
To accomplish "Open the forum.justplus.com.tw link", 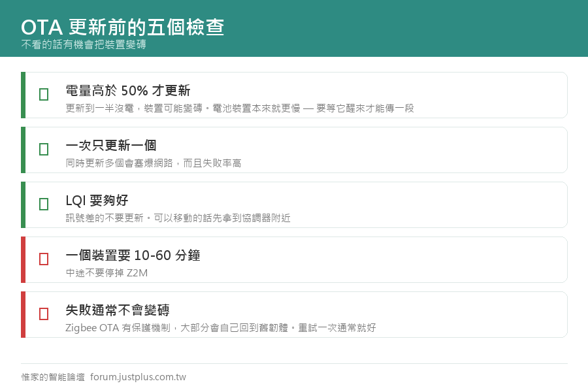I will pos(138,377).
